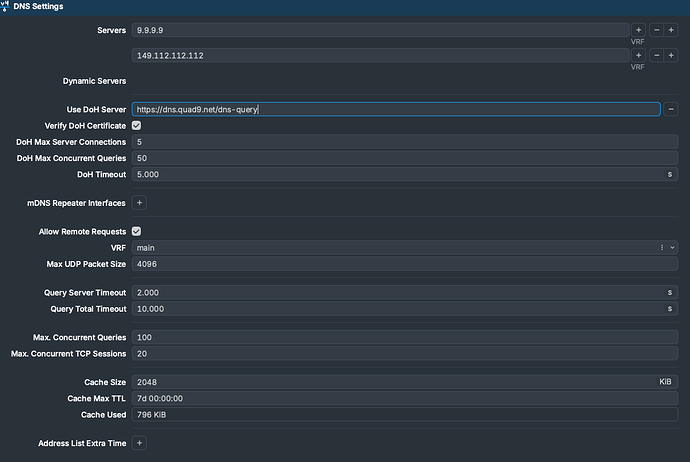Toggle the Verify DoH Certificate checkbox
This screenshot has height=462, width=690.
point(136,125)
